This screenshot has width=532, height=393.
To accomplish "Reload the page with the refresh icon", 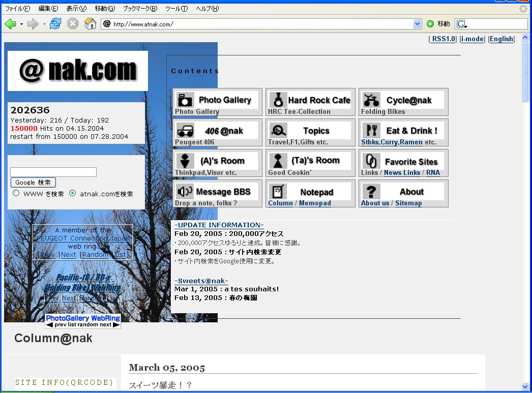I will [55, 24].
